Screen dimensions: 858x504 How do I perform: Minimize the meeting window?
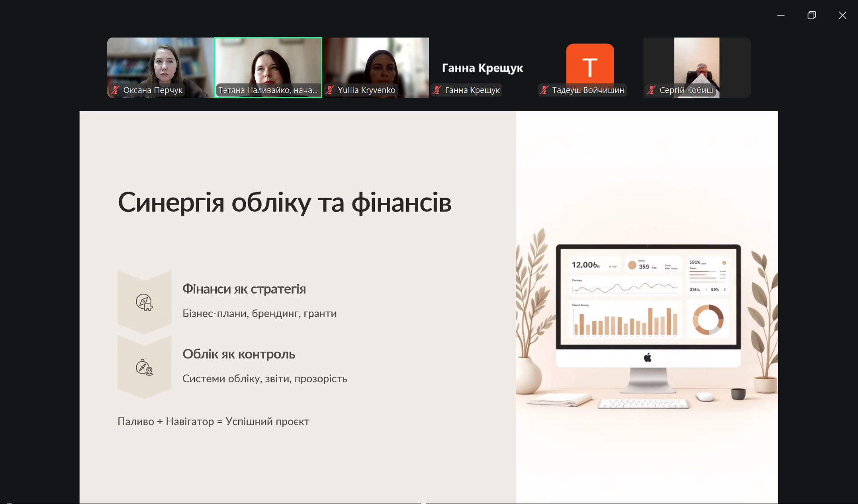pyautogui.click(x=781, y=15)
